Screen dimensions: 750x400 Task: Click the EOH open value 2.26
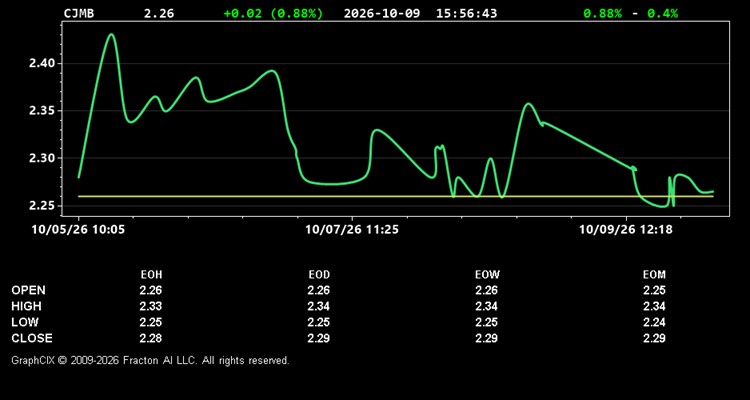151,290
